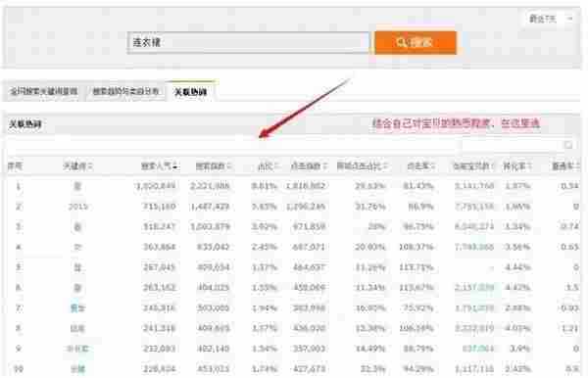Click the 序号 column header
588x378 pixels.
point(15,165)
